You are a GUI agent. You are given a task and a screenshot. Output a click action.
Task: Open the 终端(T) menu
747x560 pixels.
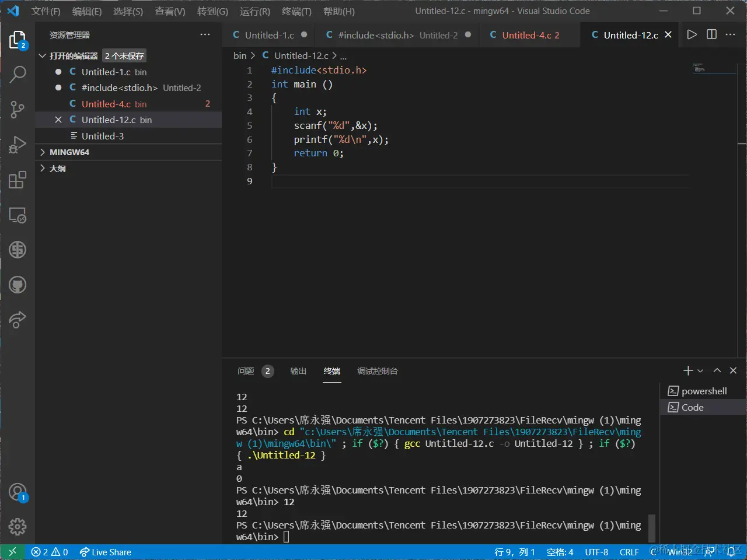click(x=296, y=11)
